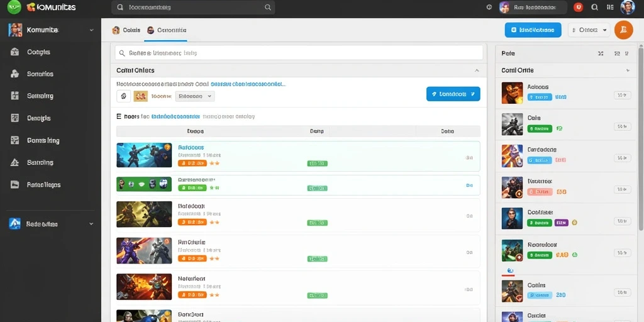Image resolution: width=644 pixels, height=322 pixels.
Task: Click the yellow coin icon in the Doninser row
Action: coord(574,223)
